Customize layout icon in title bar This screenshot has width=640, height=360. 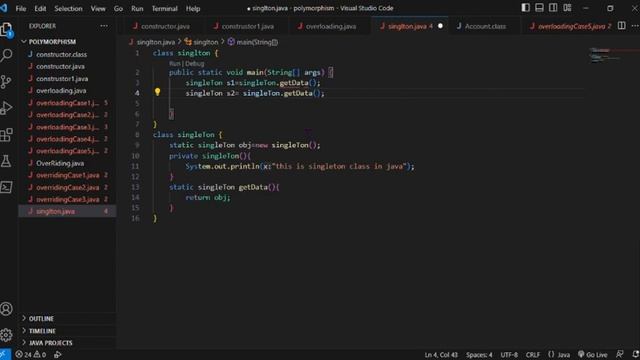pyautogui.click(x=567, y=8)
